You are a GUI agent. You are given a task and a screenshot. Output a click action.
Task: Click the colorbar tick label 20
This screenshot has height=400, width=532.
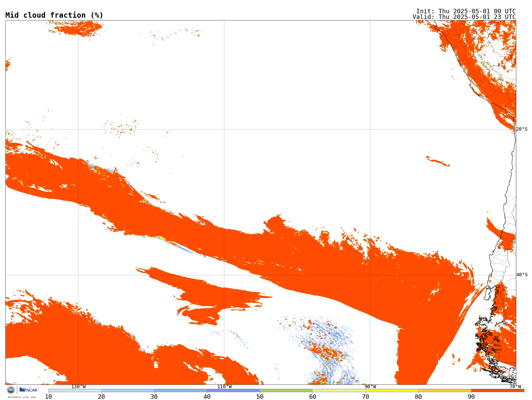click(101, 397)
